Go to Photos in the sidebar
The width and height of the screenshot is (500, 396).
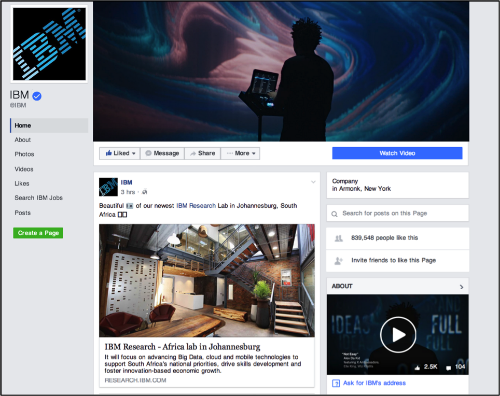pyautogui.click(x=24, y=154)
